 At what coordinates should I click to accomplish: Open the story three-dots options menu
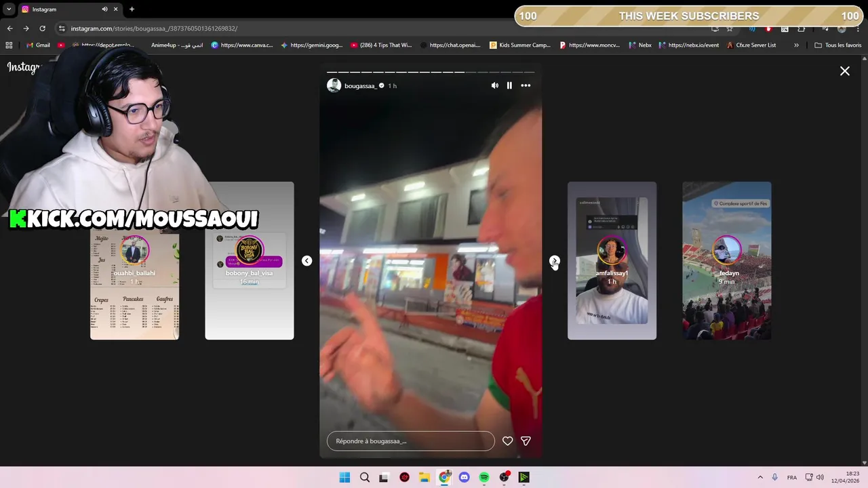[526, 85]
